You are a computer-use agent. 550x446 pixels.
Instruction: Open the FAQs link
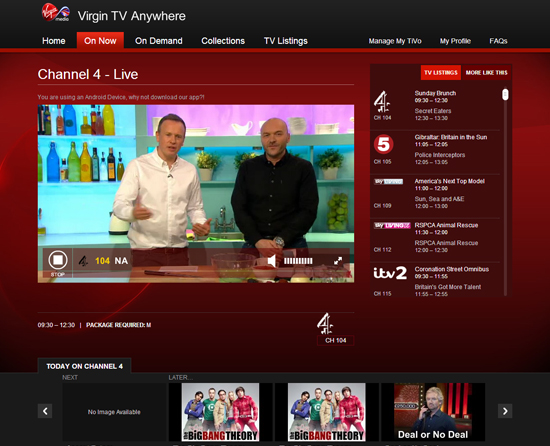point(498,41)
